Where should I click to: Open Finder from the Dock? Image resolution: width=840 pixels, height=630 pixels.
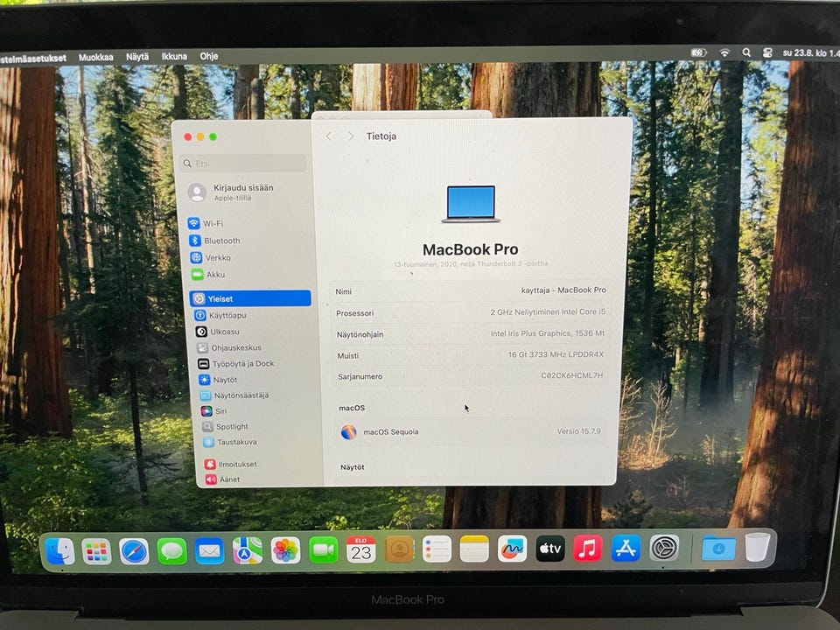click(x=60, y=552)
